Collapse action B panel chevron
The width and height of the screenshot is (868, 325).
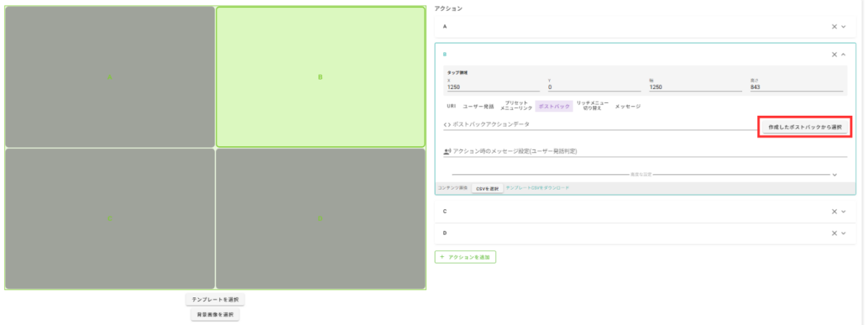843,54
